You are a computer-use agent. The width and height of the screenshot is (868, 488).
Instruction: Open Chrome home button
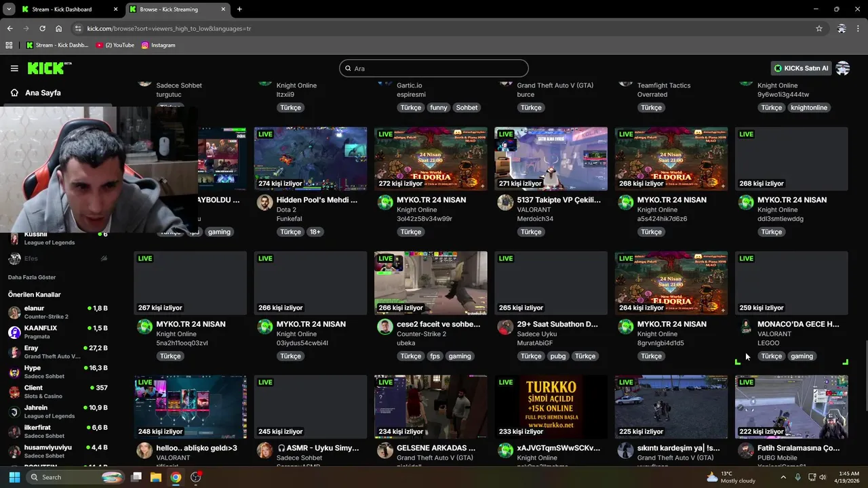[59, 28]
